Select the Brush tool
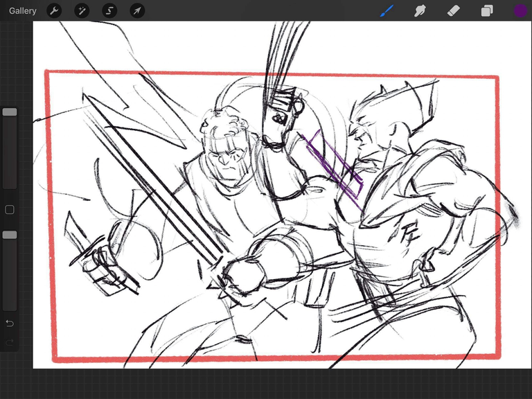The width and height of the screenshot is (532, 399). (x=387, y=11)
